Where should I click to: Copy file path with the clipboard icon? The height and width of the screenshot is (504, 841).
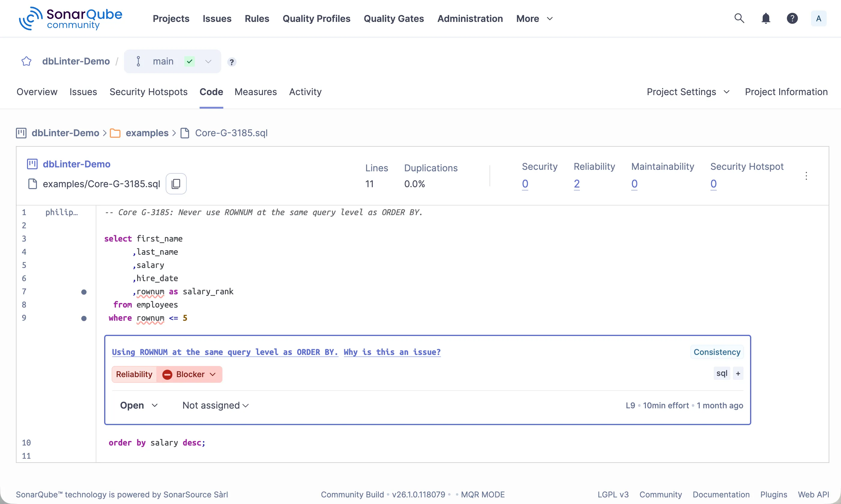tap(176, 184)
